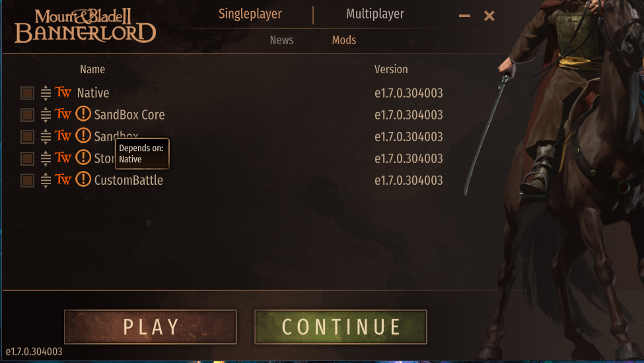Click the reorder handle for CustomBattle module

pos(46,180)
